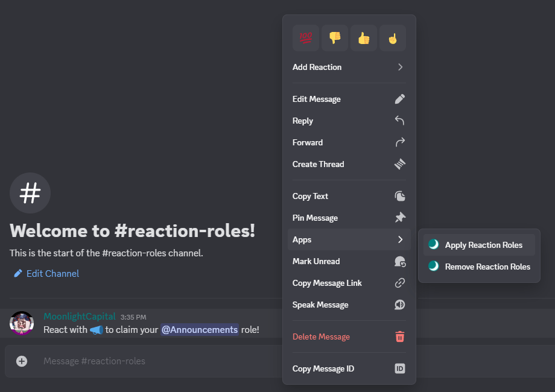Click the plus attachment button
Image resolution: width=555 pixels, height=392 pixels.
[22, 361]
